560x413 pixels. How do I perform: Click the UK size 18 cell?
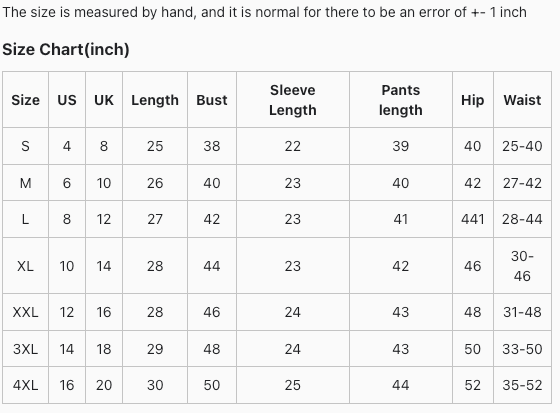pos(104,349)
